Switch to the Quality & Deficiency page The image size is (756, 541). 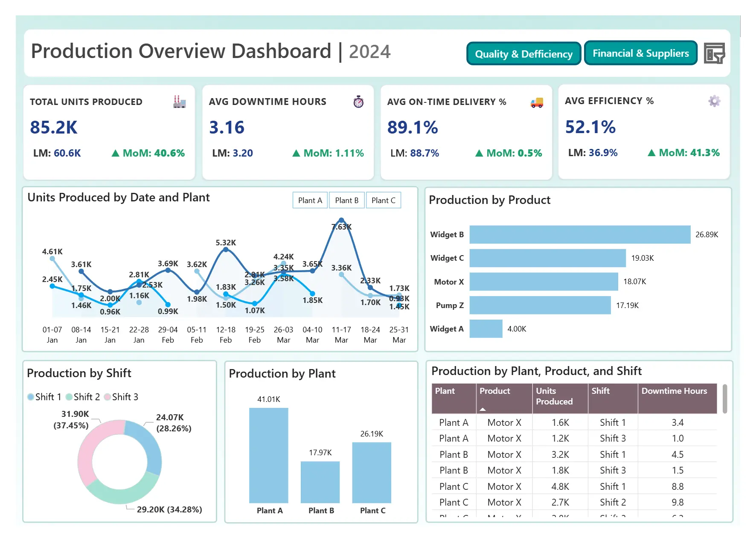tap(523, 54)
